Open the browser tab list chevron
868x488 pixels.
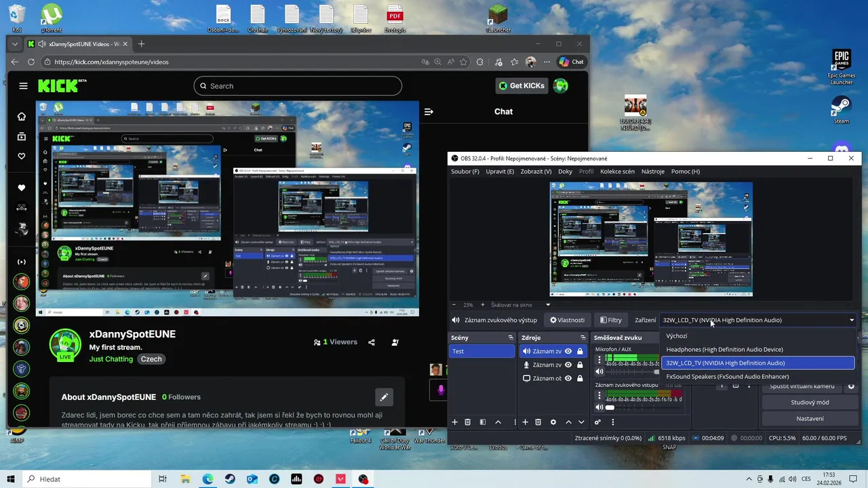click(x=15, y=44)
